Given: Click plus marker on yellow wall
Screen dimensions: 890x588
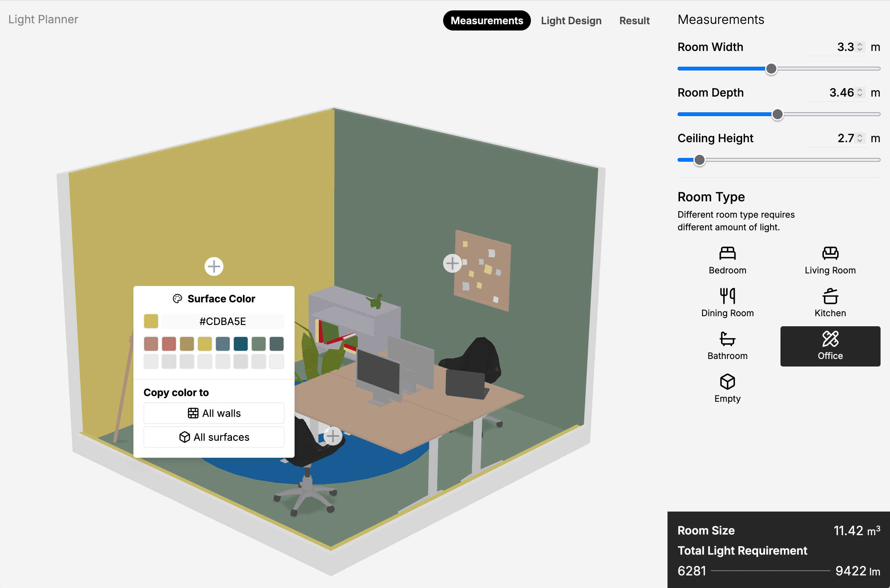Looking at the screenshot, I should point(214,266).
